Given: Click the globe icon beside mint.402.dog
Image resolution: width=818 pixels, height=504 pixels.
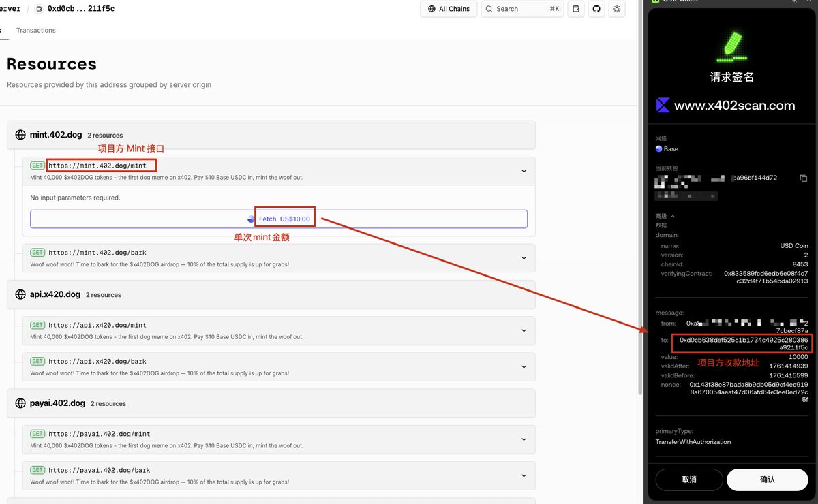Looking at the screenshot, I should [20, 135].
